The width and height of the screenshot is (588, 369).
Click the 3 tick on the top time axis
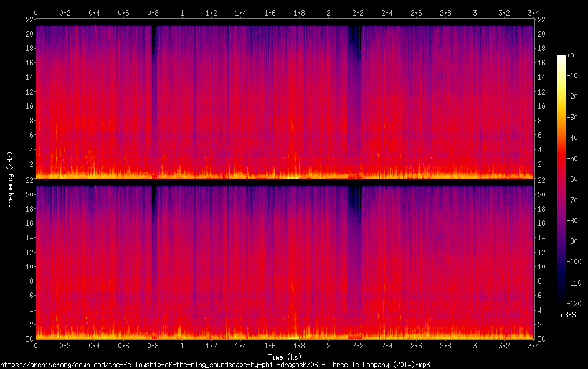[x=475, y=12]
